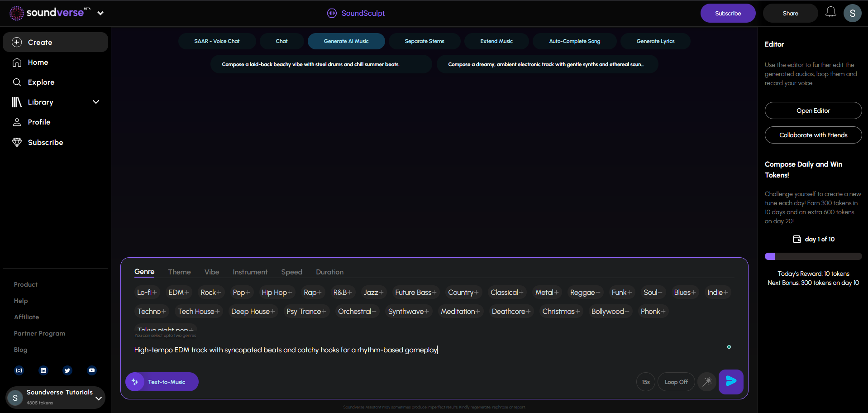The height and width of the screenshot is (413, 868).
Task: Open the LinkedIn social icon
Action: 43,370
